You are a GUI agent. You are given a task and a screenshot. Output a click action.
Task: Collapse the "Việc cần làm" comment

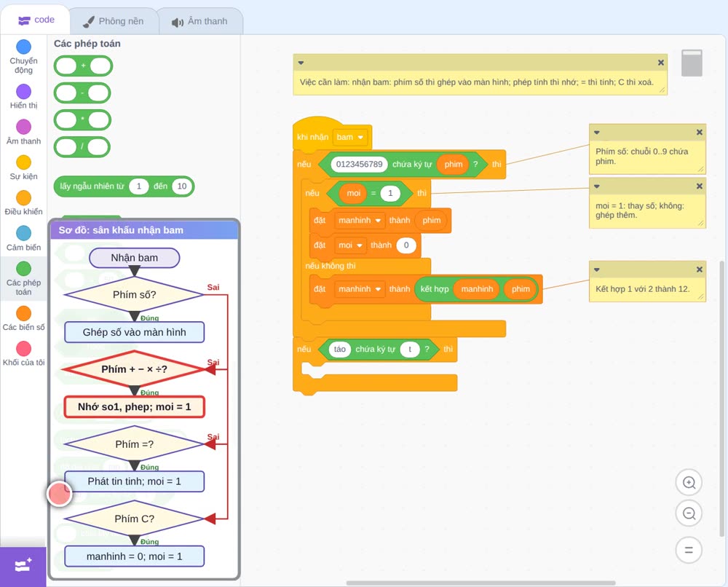click(301, 63)
